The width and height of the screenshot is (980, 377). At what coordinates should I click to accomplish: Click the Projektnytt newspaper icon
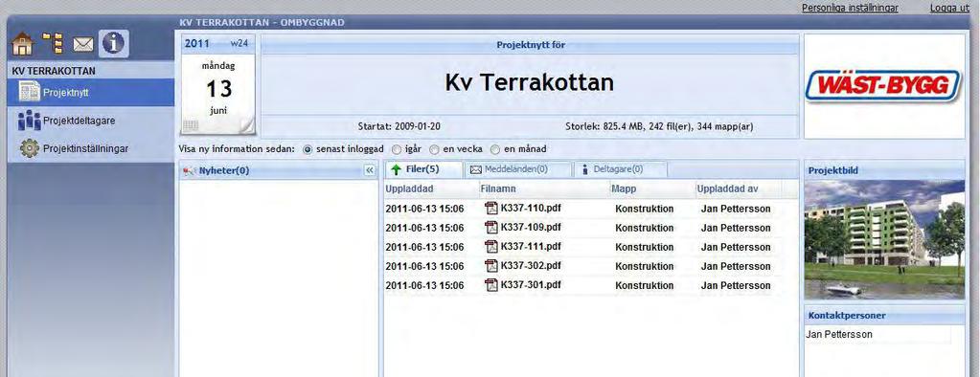point(30,93)
